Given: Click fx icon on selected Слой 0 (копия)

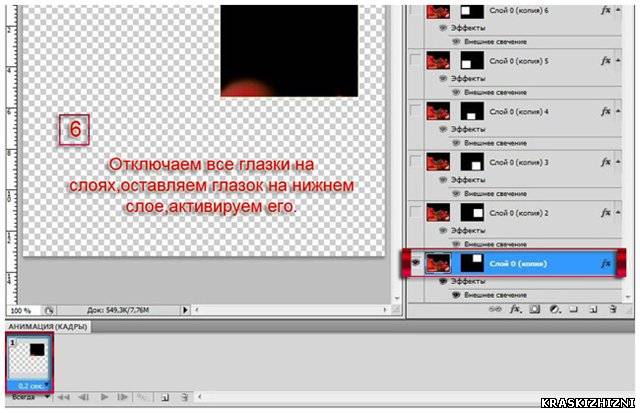Looking at the screenshot, I should (606, 263).
